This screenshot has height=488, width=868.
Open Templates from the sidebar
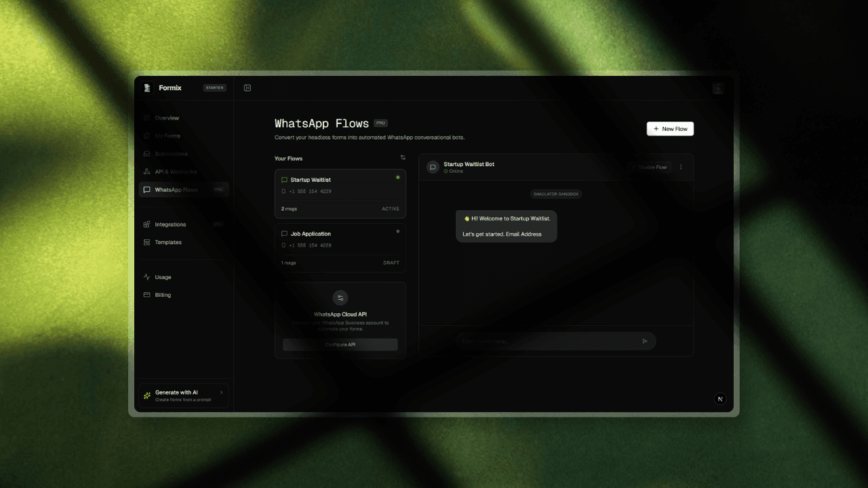[167, 242]
